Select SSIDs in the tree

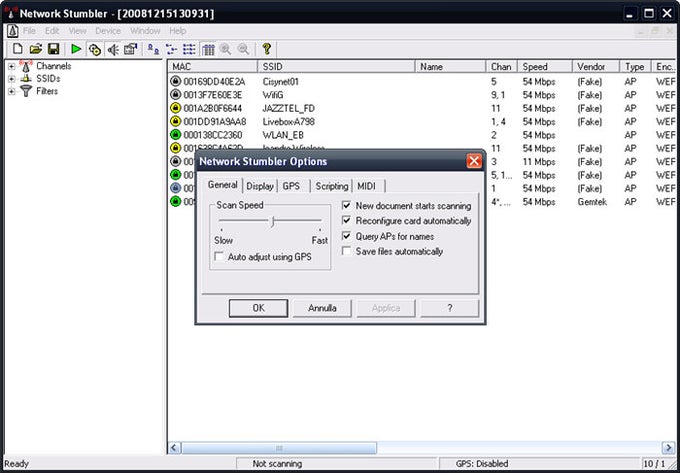pos(48,78)
